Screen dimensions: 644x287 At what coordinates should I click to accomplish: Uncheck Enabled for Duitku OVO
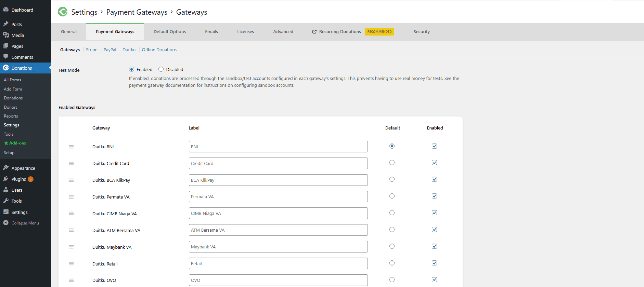(434, 280)
